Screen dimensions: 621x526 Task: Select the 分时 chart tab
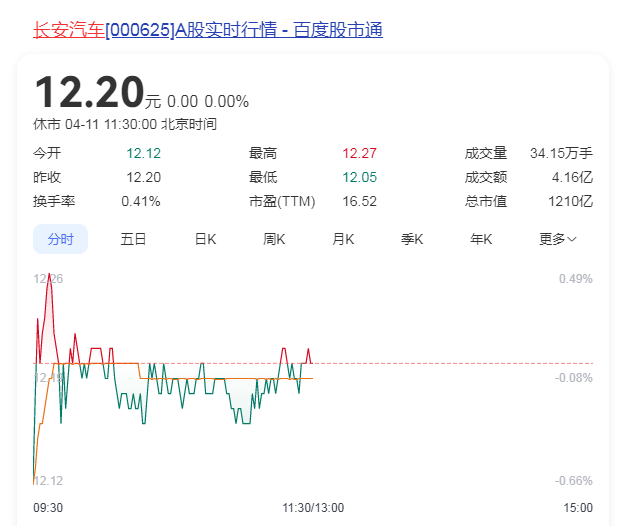pos(60,239)
